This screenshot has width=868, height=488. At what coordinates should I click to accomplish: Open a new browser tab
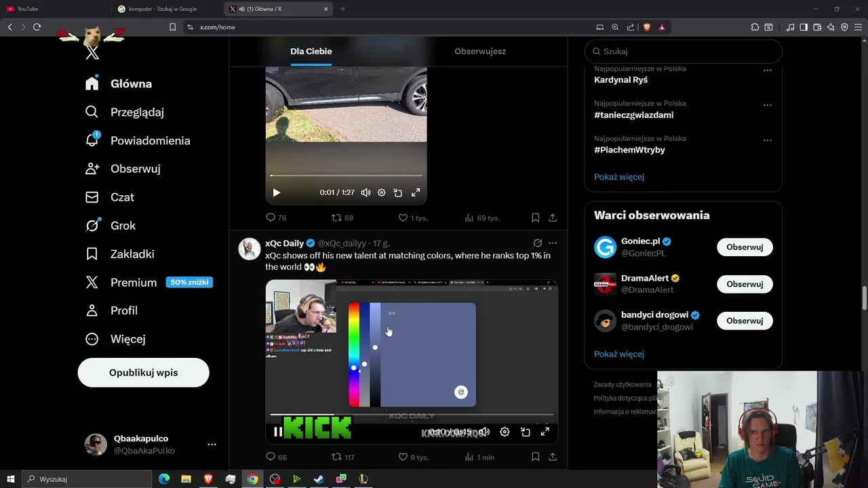point(342,9)
